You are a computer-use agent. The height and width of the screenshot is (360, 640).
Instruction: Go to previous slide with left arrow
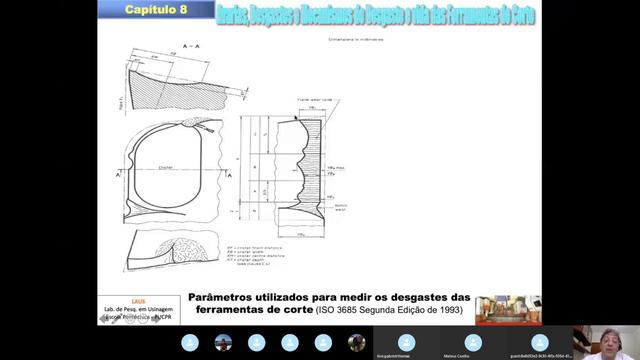tap(104, 319)
